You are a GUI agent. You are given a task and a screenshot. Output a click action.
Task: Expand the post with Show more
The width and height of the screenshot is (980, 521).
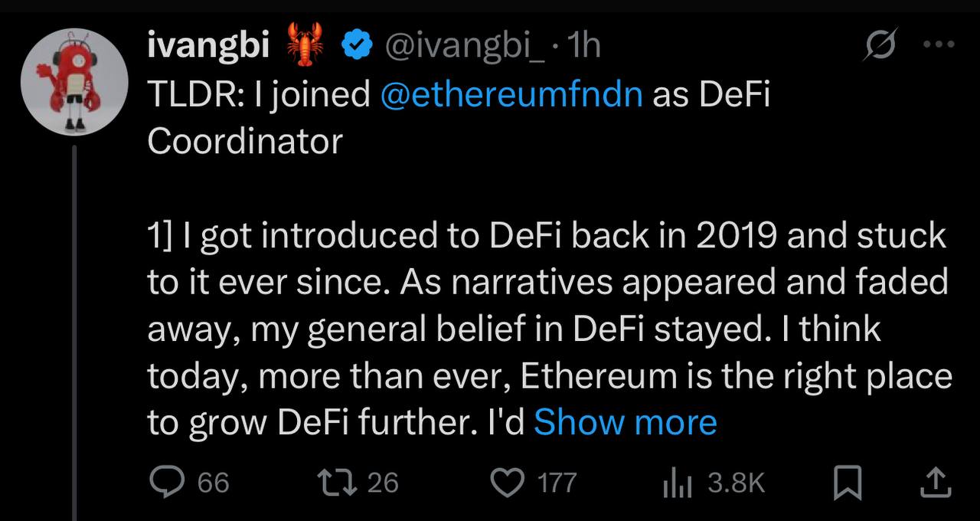point(625,422)
